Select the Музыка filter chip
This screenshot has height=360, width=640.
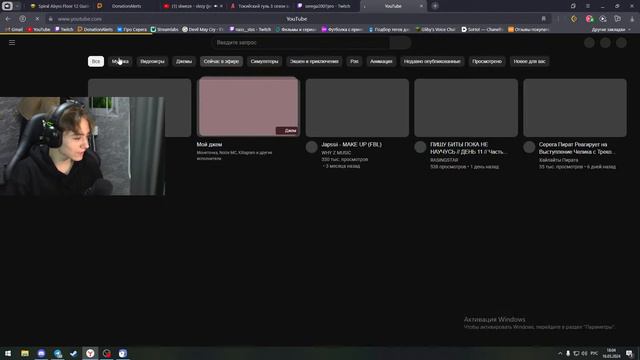point(120,61)
